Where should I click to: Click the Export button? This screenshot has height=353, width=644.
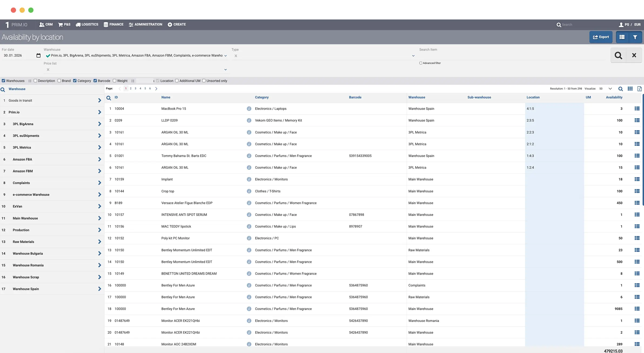(601, 37)
